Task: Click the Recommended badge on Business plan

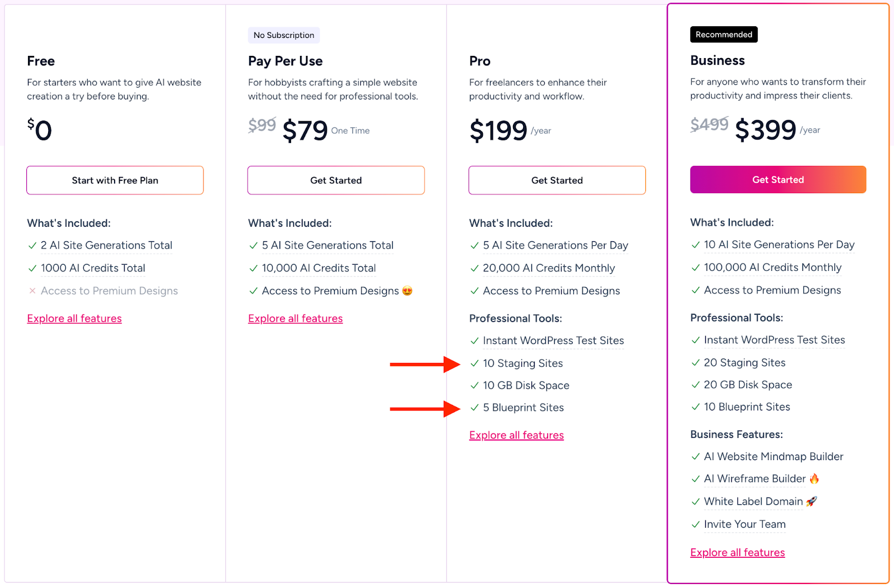Action: [x=723, y=34]
